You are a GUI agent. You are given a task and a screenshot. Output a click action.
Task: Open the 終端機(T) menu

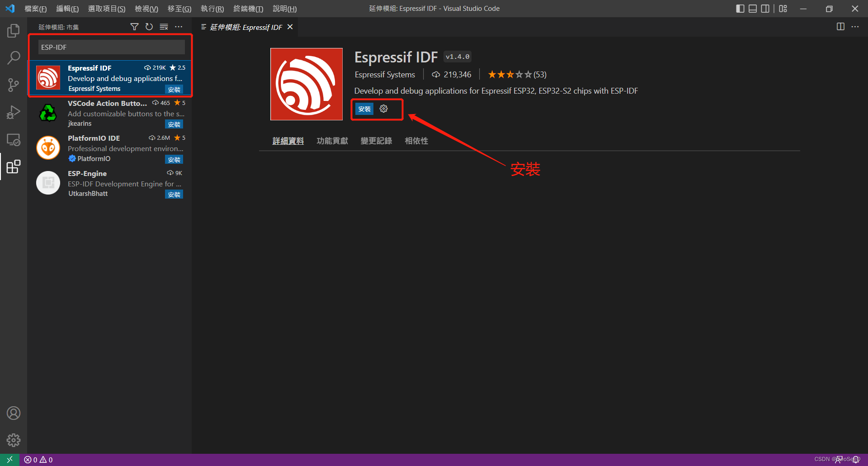(248, 9)
